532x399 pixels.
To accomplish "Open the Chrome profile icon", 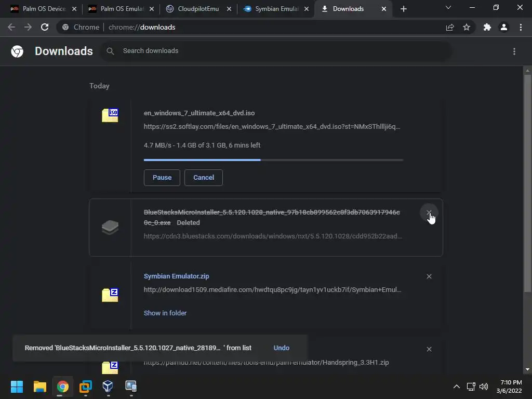I will [504, 27].
